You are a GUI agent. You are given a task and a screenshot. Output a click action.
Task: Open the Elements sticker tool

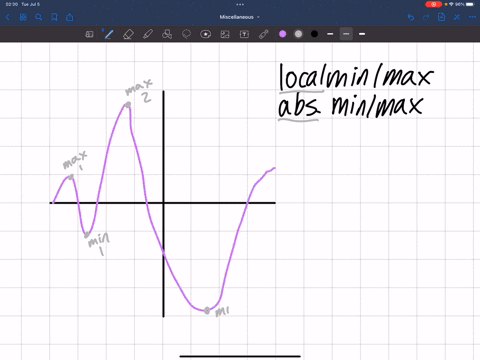point(206,34)
